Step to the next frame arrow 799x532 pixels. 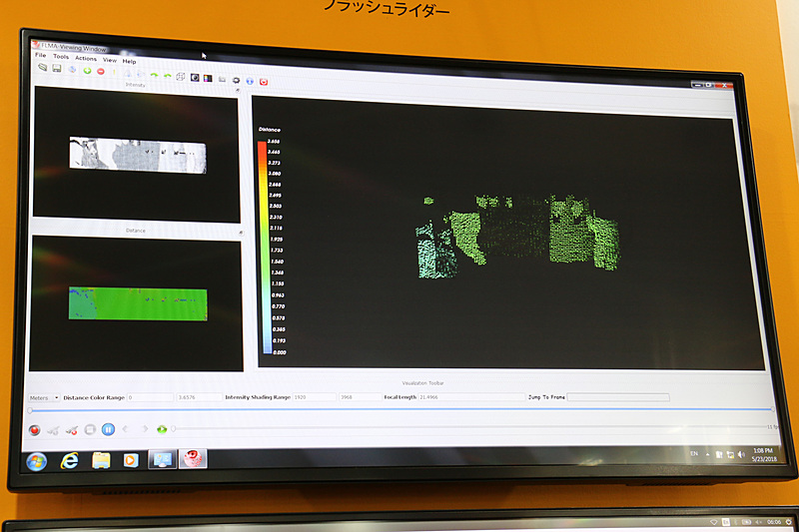click(x=145, y=429)
